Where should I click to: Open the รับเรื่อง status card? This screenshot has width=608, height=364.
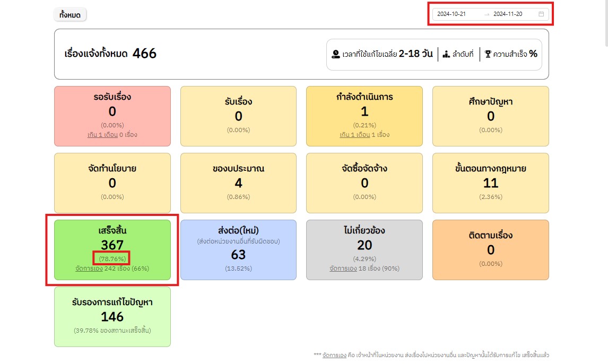coord(238,116)
